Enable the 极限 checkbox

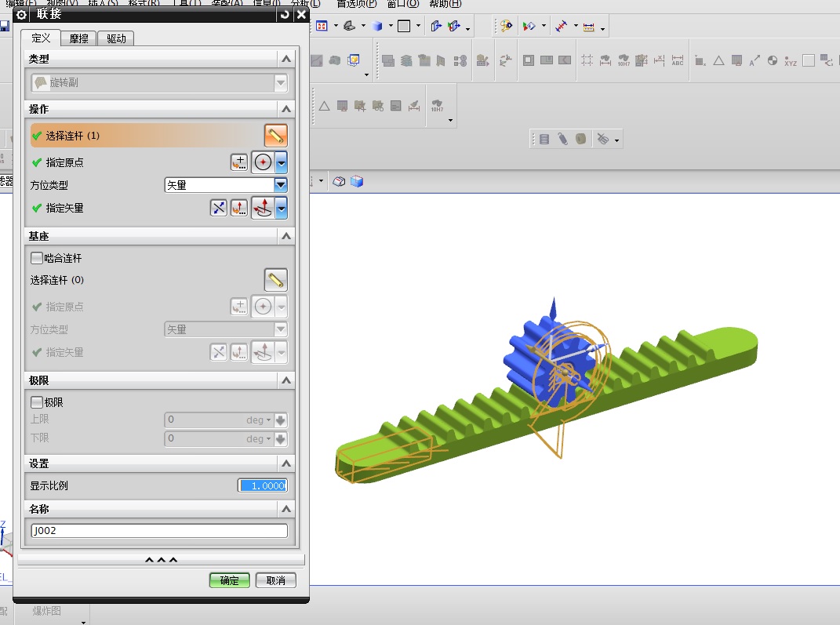37,402
